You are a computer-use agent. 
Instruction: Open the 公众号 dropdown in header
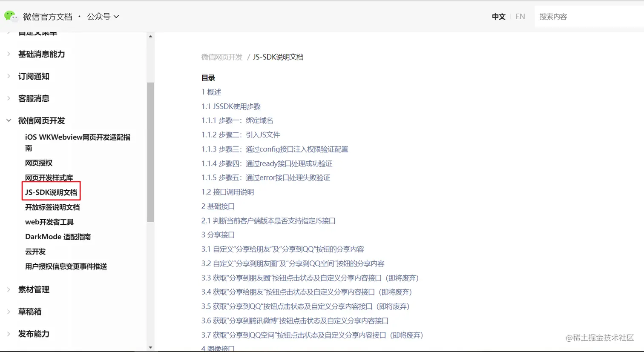pos(103,17)
